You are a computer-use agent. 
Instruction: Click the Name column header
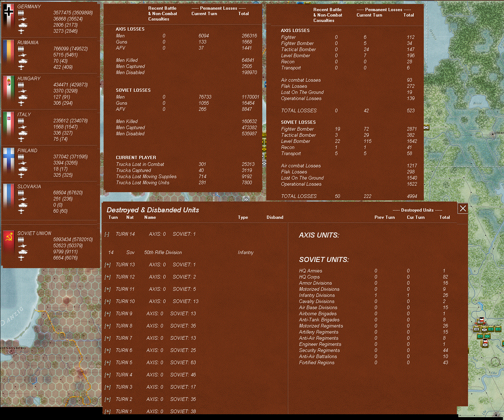coord(150,217)
